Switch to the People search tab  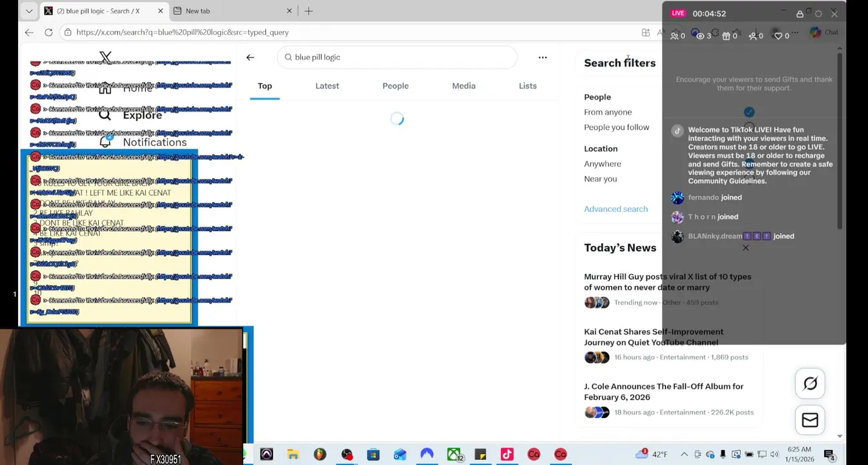[395, 86]
